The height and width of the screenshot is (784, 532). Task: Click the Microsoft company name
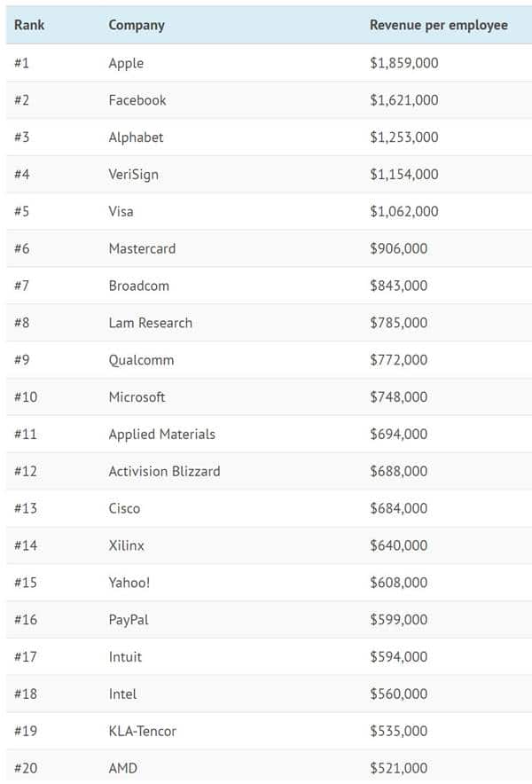[137, 397]
